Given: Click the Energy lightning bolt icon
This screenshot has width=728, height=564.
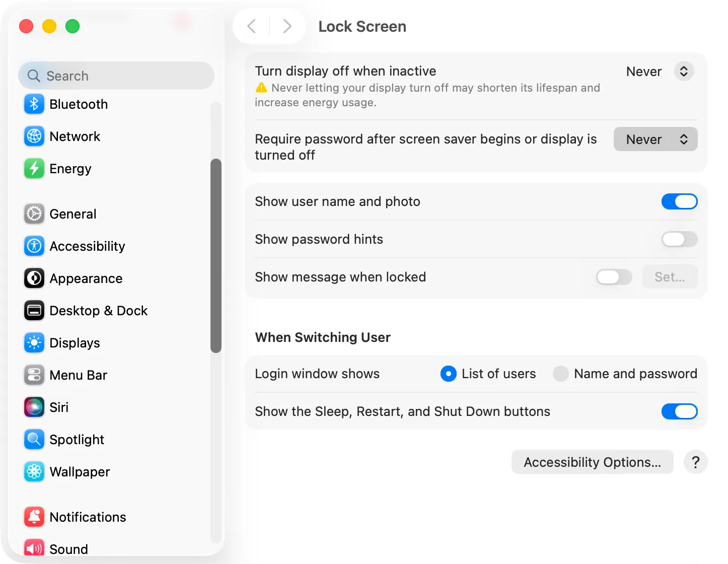Looking at the screenshot, I should click(34, 169).
